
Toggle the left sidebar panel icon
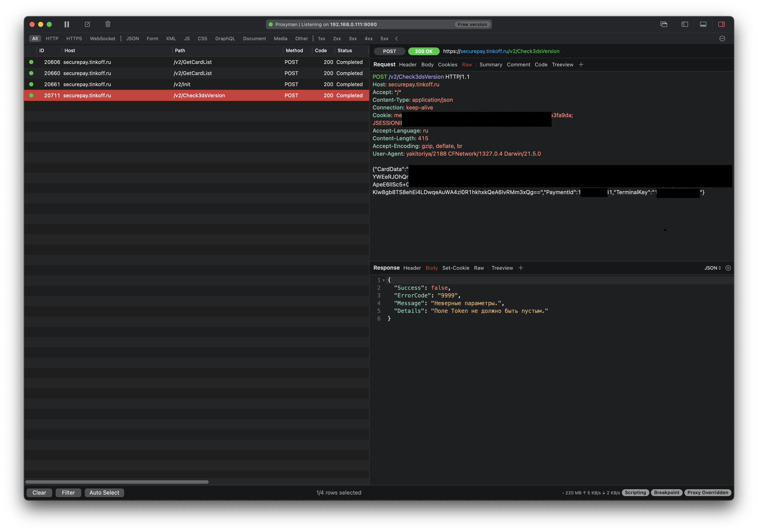point(684,24)
